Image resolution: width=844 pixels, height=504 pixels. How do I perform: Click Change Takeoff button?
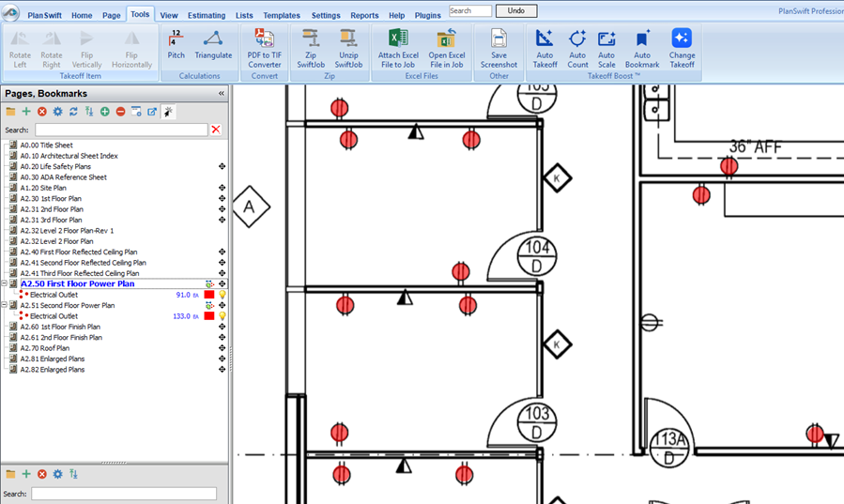tap(682, 49)
